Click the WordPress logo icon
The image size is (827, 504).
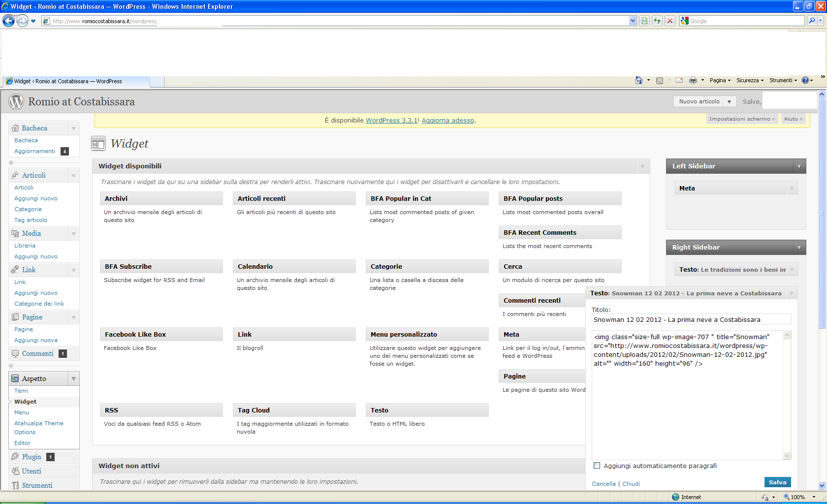tap(16, 101)
